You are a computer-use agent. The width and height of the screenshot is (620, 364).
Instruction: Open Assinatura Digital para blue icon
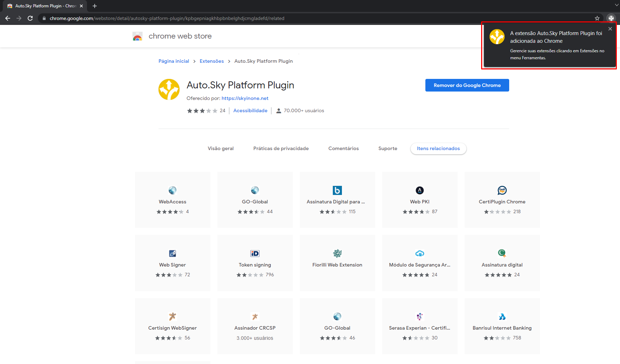pyautogui.click(x=337, y=190)
